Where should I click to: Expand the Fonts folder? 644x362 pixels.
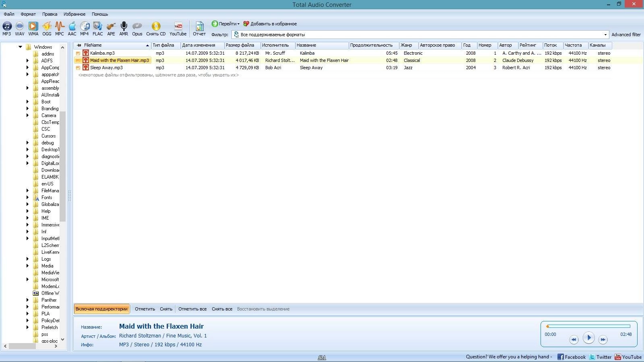coord(27,197)
